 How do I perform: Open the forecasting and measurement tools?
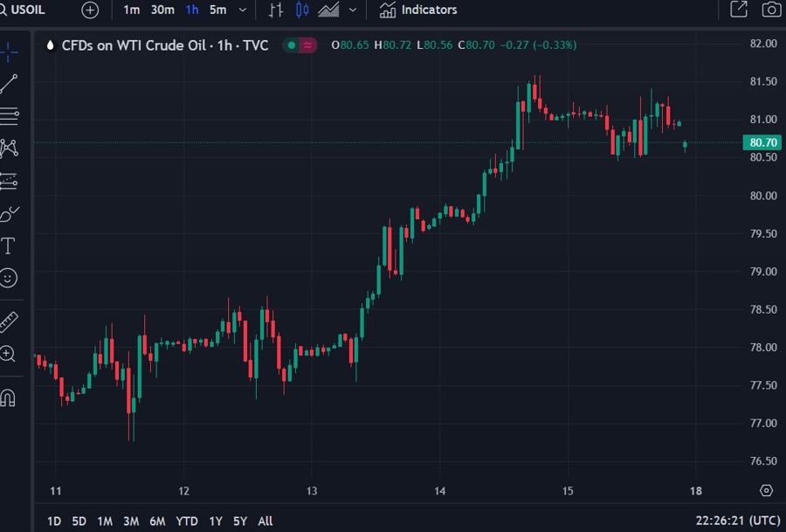9,181
